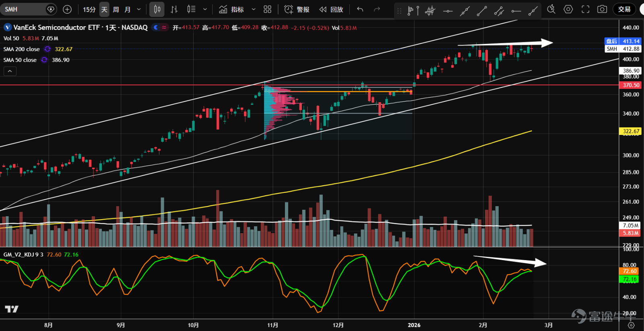Click the green 72.16 KDJ value label
The width and height of the screenshot is (644, 331).
click(x=629, y=279)
